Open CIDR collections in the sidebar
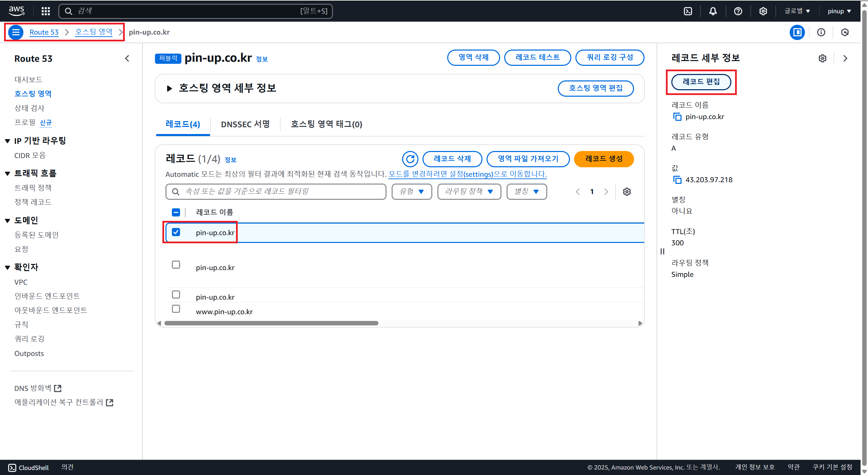Image resolution: width=868 pixels, height=475 pixels. click(30, 155)
